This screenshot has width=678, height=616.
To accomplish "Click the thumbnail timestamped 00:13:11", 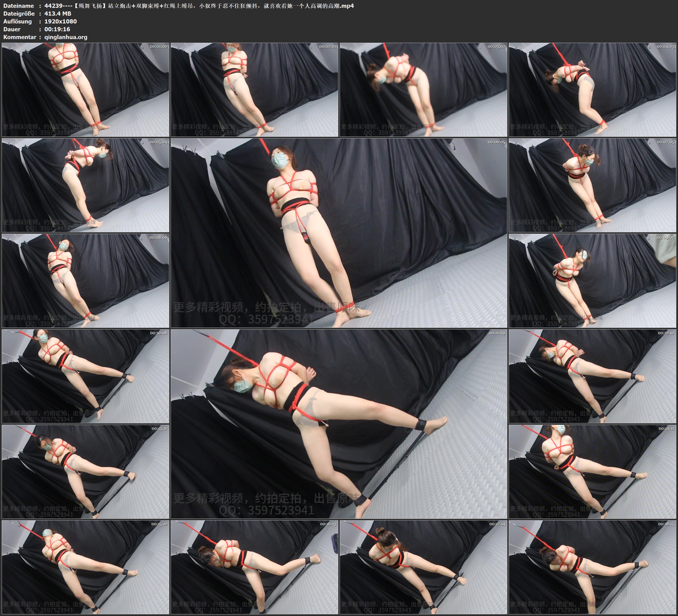I will tap(85, 472).
